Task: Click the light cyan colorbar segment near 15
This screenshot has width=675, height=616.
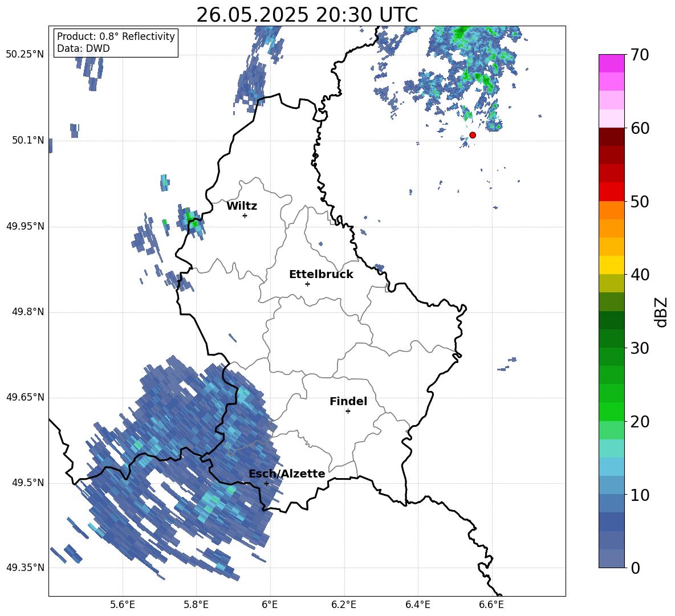Action: [612, 448]
